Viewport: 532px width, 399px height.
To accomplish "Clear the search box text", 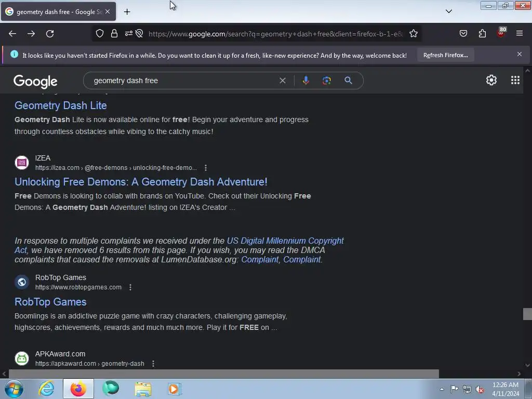I will [282, 81].
